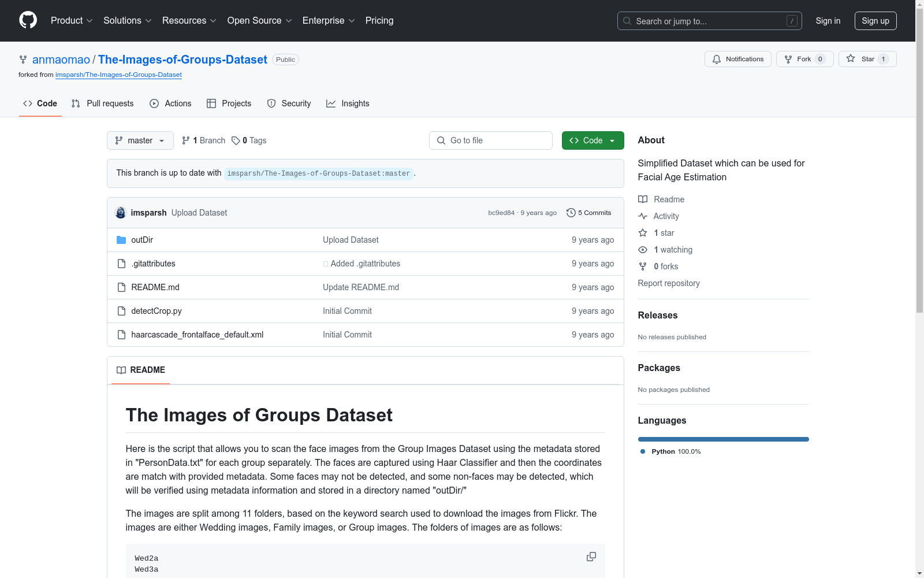The height and width of the screenshot is (578, 924).
Task: Click the README.md file icon
Action: (x=121, y=287)
